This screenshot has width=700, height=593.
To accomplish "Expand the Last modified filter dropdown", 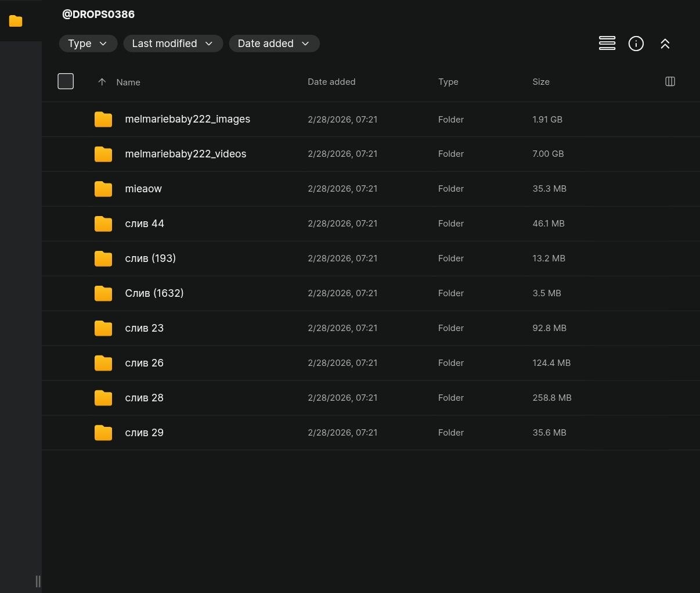I will tap(172, 44).
